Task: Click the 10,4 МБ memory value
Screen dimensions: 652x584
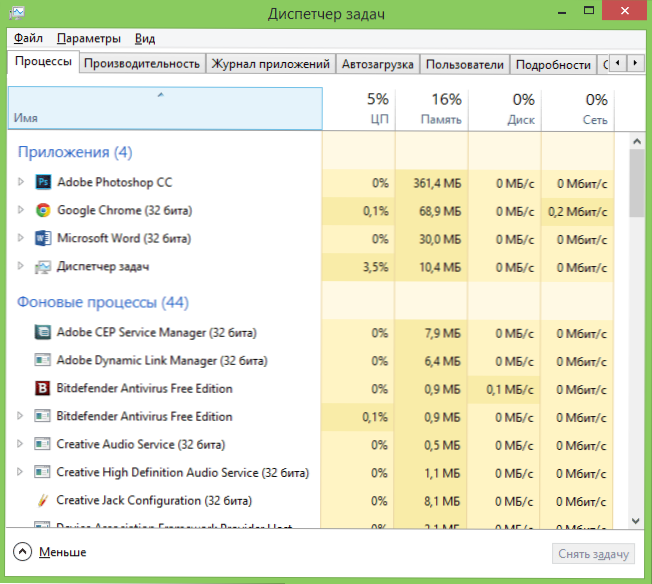Action: click(x=440, y=267)
